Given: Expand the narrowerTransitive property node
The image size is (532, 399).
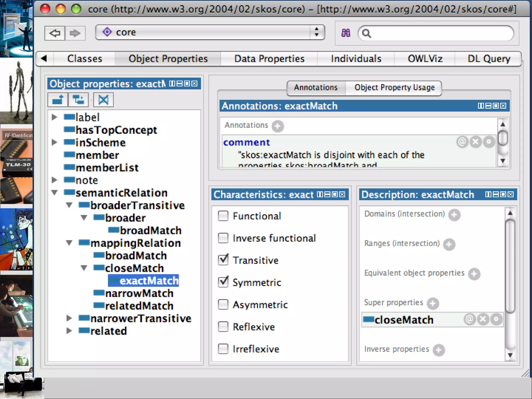Looking at the screenshot, I should 69,318.
